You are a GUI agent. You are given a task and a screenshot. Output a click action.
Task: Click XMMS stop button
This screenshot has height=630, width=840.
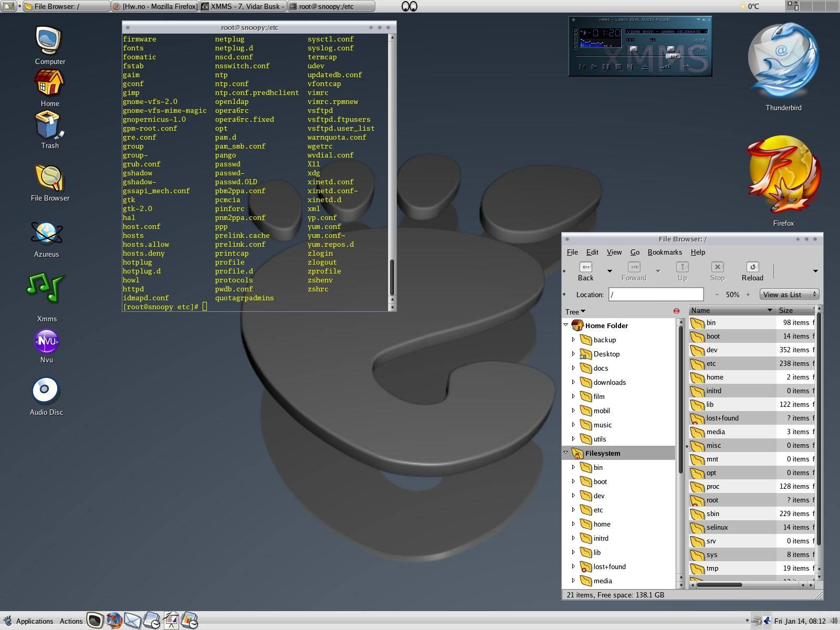pos(618,67)
